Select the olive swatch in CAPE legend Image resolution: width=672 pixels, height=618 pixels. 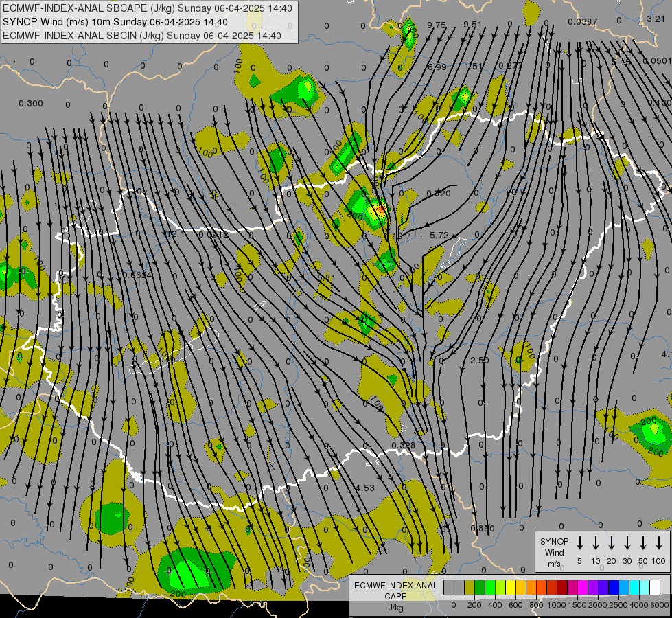click(470, 588)
